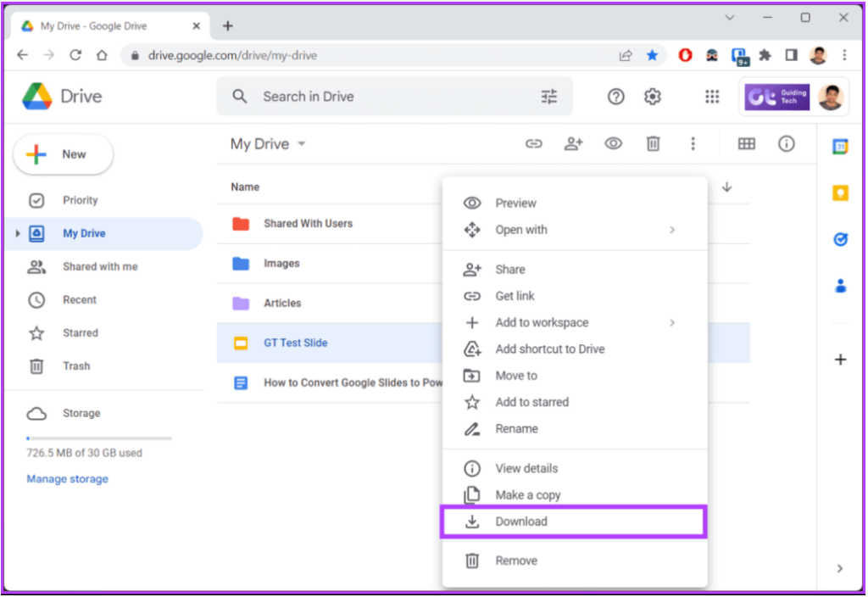Open Google Contacts from the side panel
This screenshot has width=868, height=597.
click(x=840, y=286)
